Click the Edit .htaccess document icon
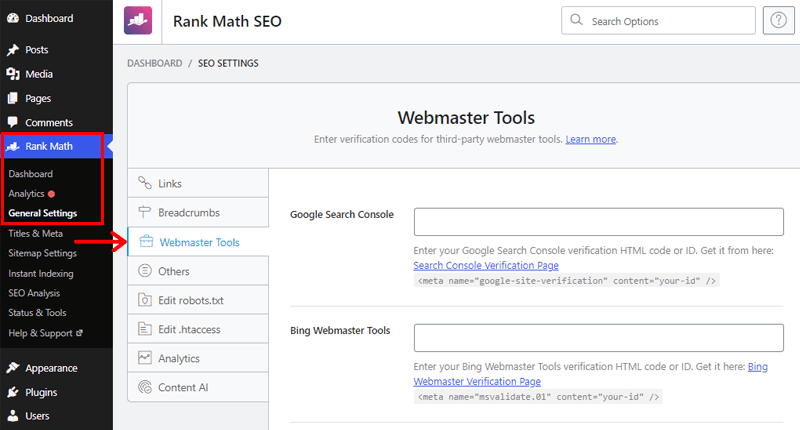This screenshot has width=800, height=430. tap(145, 328)
